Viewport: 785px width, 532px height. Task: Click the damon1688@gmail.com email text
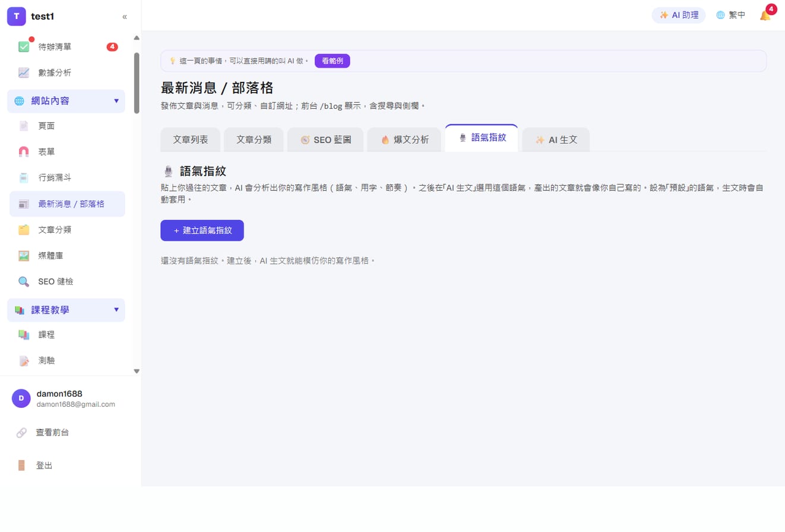tap(76, 404)
